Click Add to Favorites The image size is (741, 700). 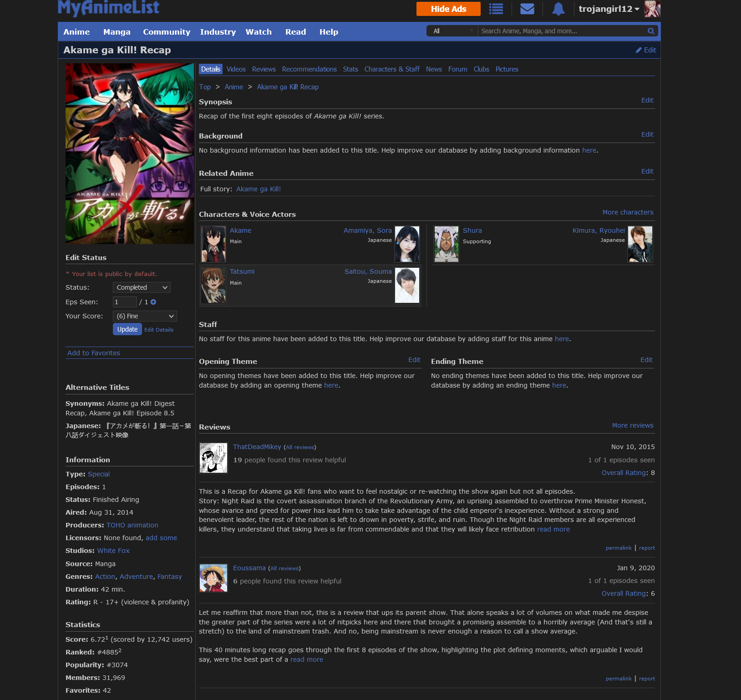tap(94, 353)
